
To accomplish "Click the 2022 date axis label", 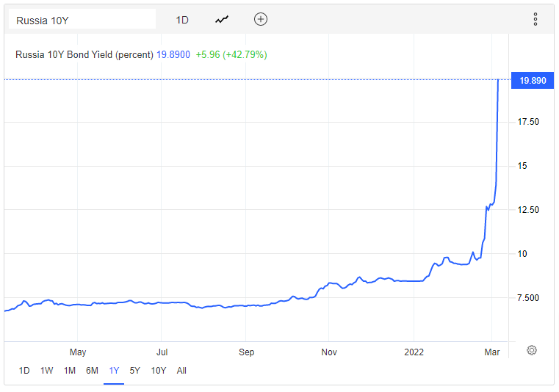I will pos(415,352).
